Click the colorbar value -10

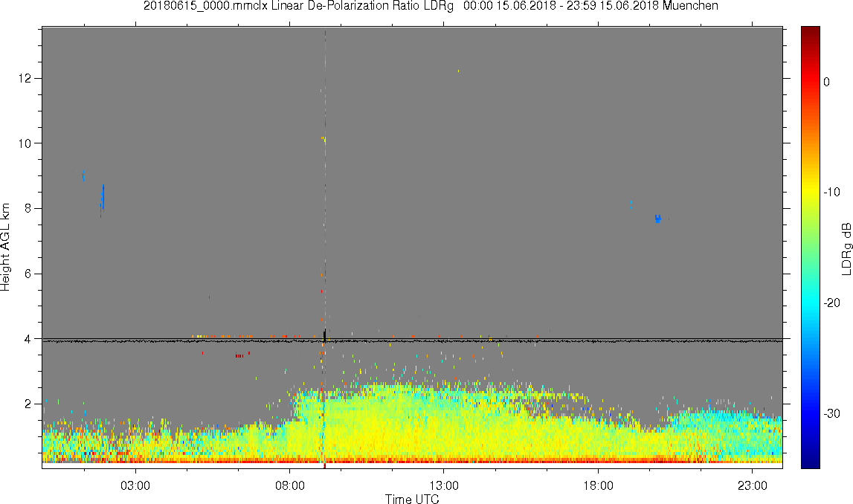click(x=831, y=193)
